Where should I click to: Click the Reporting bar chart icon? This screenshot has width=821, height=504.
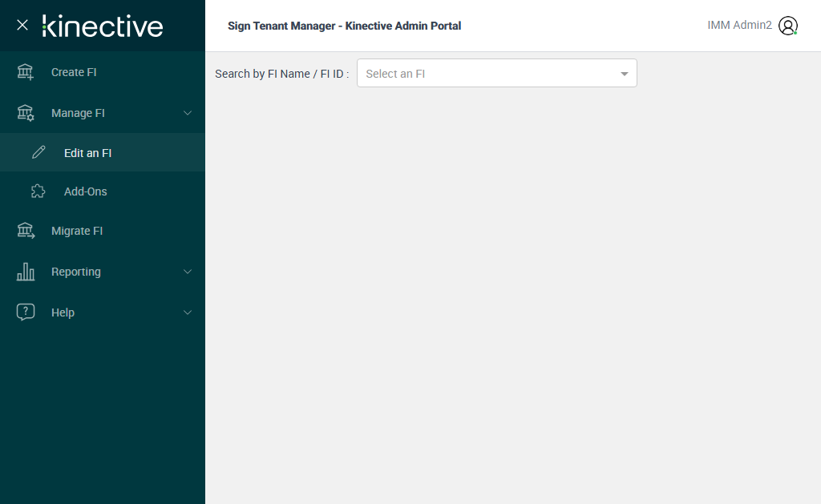[26, 272]
